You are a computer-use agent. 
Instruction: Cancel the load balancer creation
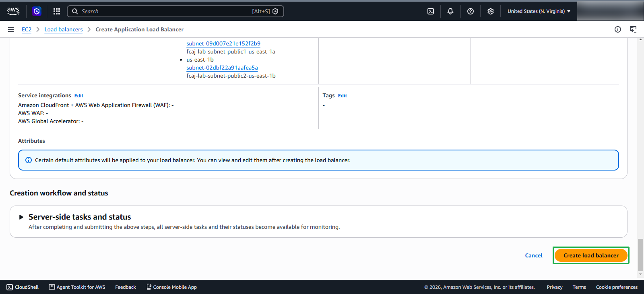[534, 255]
